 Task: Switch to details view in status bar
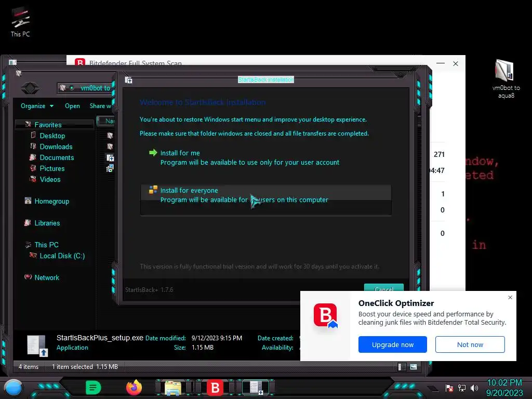tap(402, 367)
